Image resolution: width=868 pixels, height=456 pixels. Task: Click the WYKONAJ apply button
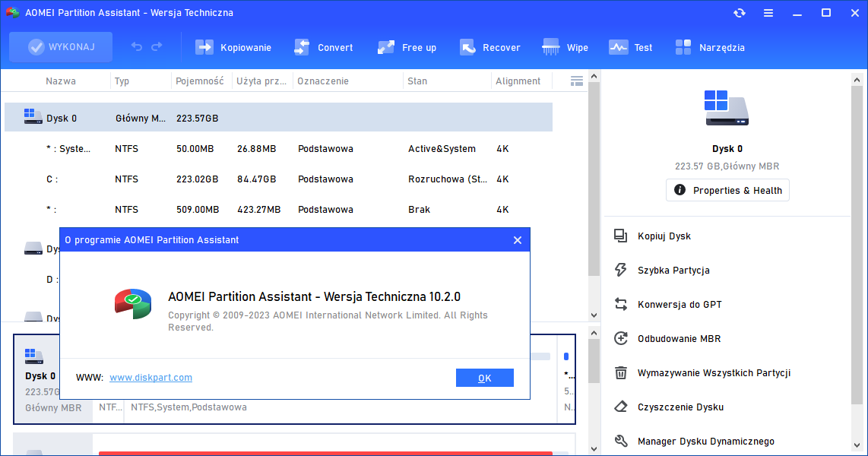[x=61, y=47]
